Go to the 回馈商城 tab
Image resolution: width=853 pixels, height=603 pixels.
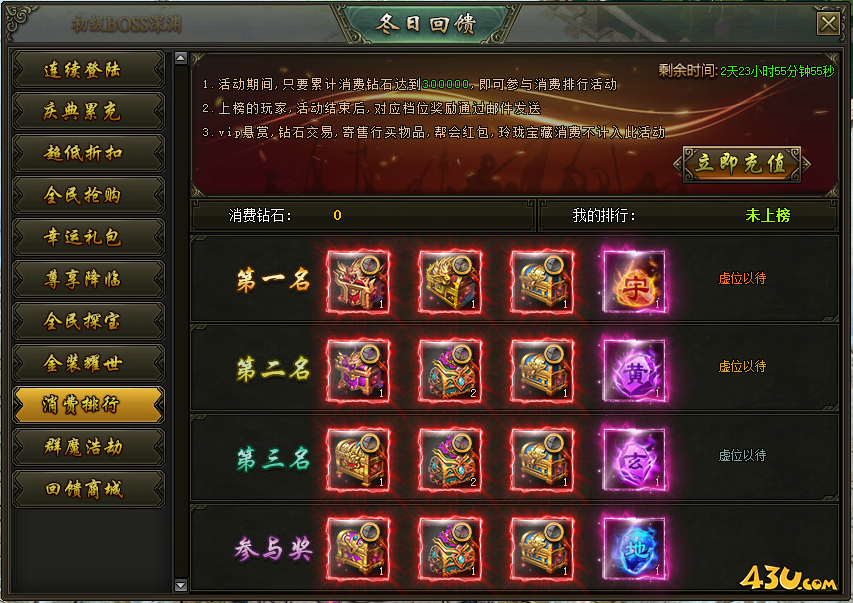coord(88,489)
